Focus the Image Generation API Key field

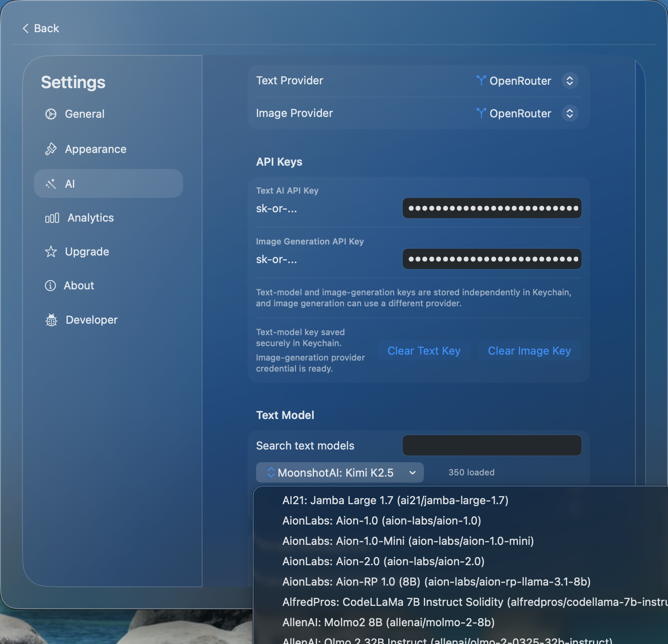(492, 259)
